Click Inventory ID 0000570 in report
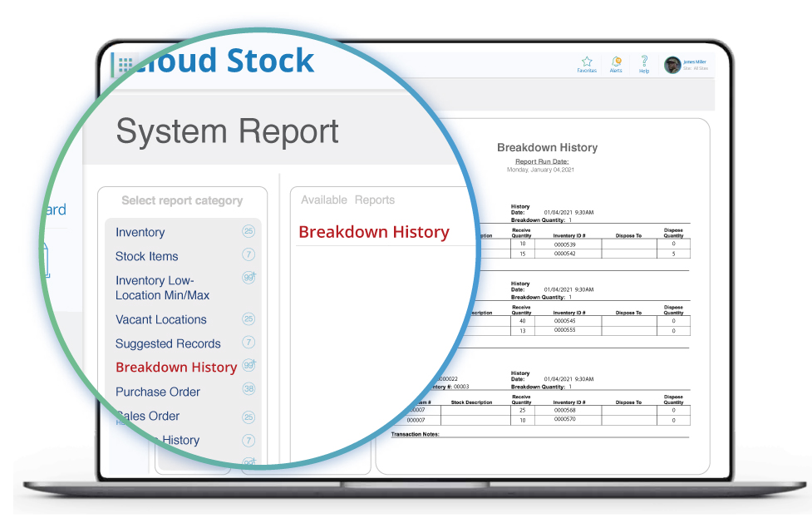Image resolution: width=812 pixels, height=523 pixels. click(x=564, y=419)
